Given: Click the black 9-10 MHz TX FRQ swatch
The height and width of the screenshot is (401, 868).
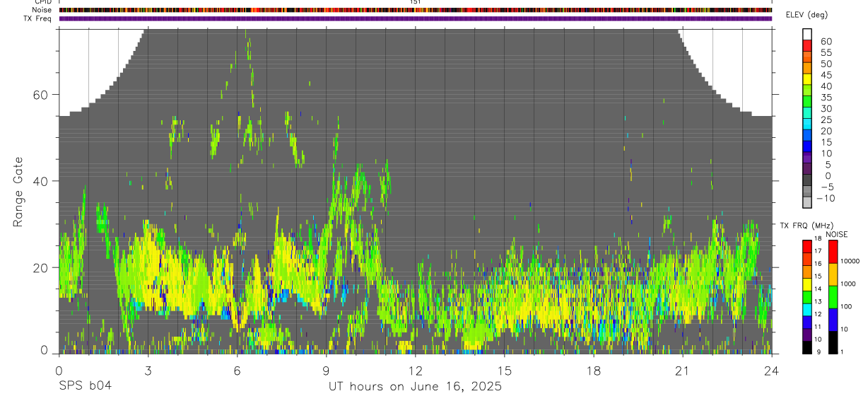Looking at the screenshot, I should tap(808, 346).
